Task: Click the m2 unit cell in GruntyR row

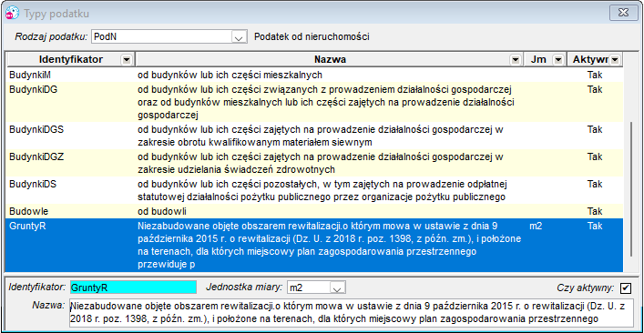Action: (536, 226)
